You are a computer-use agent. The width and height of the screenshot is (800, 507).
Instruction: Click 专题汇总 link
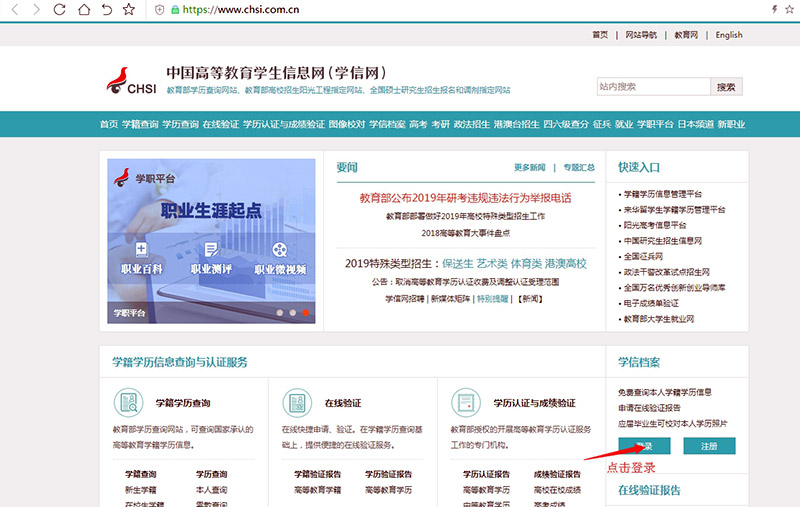click(579, 167)
